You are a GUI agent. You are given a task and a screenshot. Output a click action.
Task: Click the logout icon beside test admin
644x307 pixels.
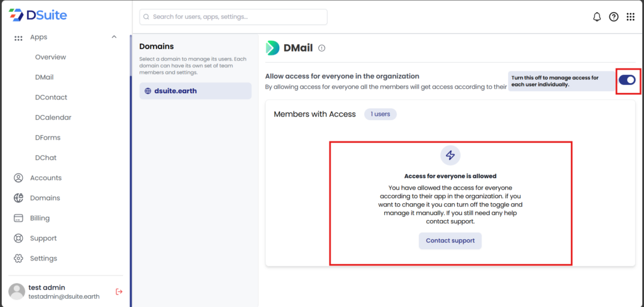118,291
